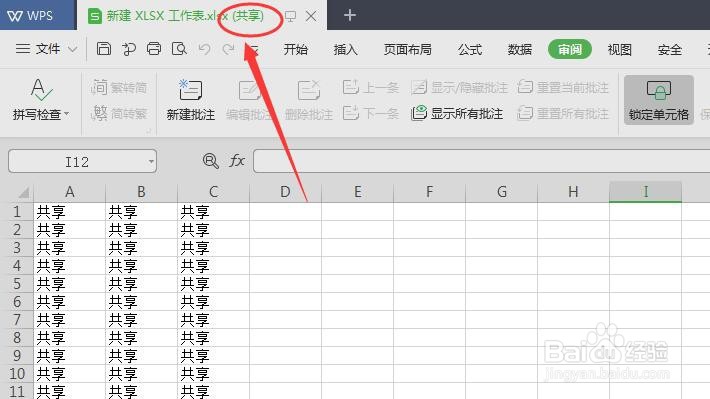This screenshot has height=399, width=710.
Task: Click the zoom magnifier icon by formula bar
Action: tap(211, 161)
